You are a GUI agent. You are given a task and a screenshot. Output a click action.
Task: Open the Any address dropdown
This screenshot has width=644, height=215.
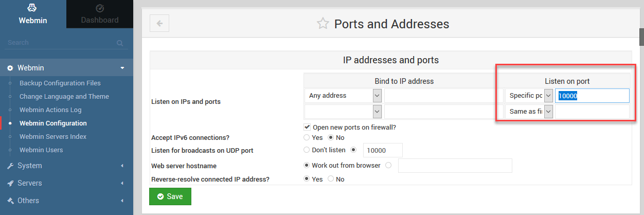(x=343, y=96)
